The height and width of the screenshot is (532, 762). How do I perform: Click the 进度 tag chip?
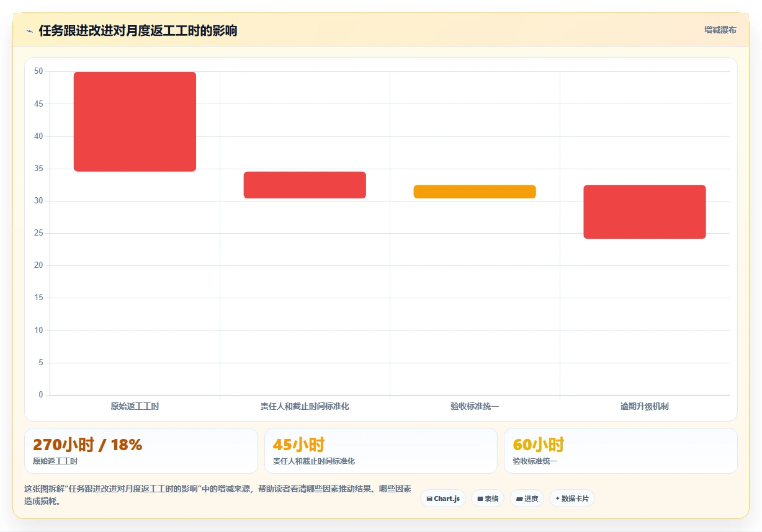coord(527,499)
